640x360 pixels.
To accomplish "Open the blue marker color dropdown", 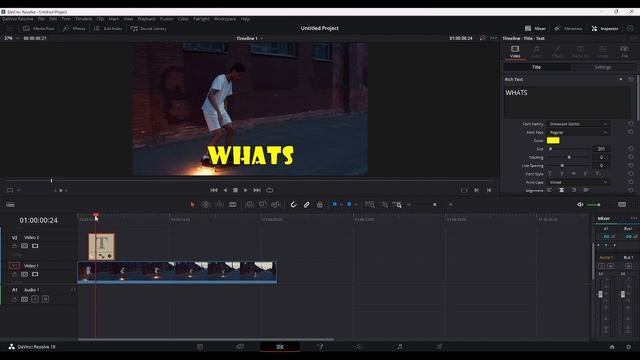I will coord(356,204).
